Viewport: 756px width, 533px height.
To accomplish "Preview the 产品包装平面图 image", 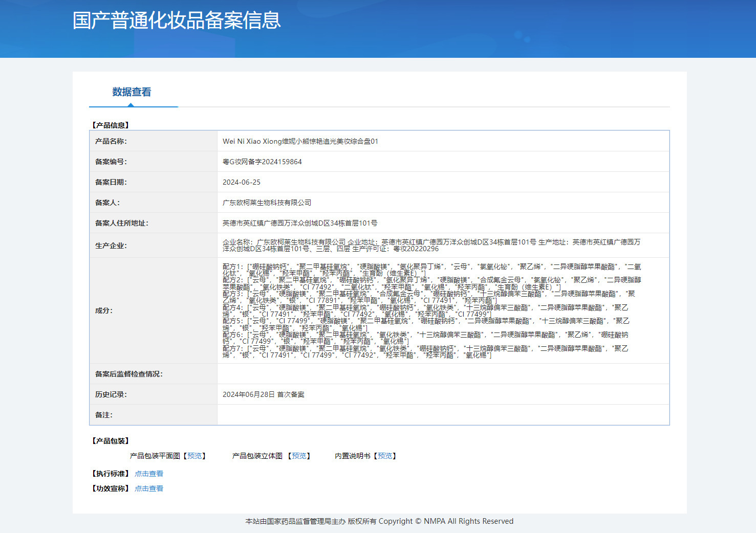I will (x=195, y=456).
